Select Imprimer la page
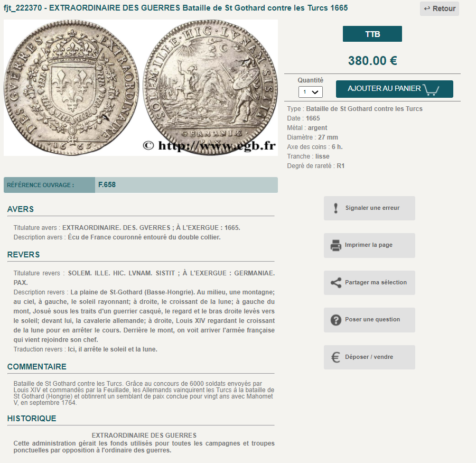The height and width of the screenshot is (463, 476). (369, 245)
